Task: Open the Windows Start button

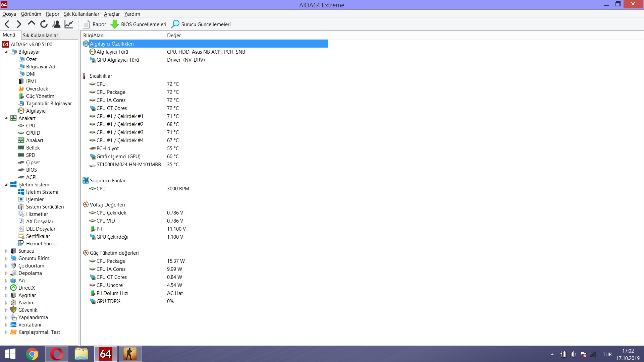Action: click(x=10, y=354)
